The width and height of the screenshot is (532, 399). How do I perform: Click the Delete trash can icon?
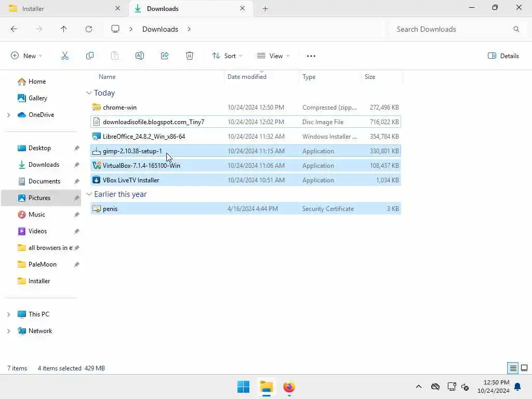pyautogui.click(x=190, y=56)
